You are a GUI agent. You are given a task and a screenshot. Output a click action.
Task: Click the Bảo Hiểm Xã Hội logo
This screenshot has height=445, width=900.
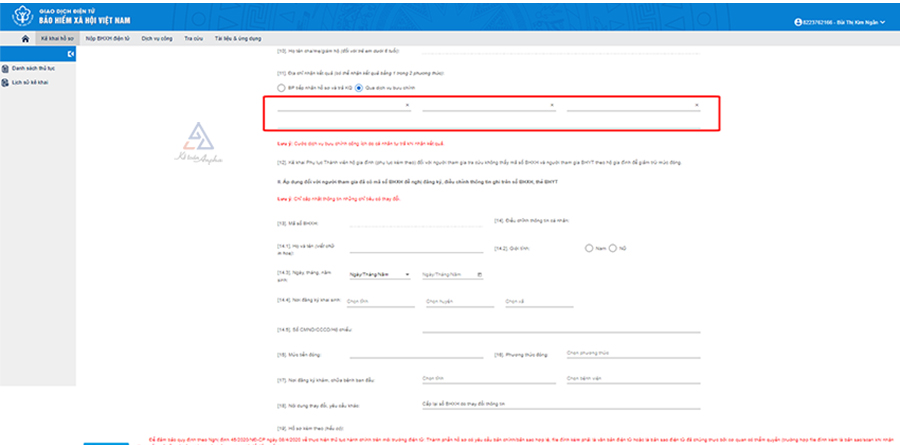point(23,16)
